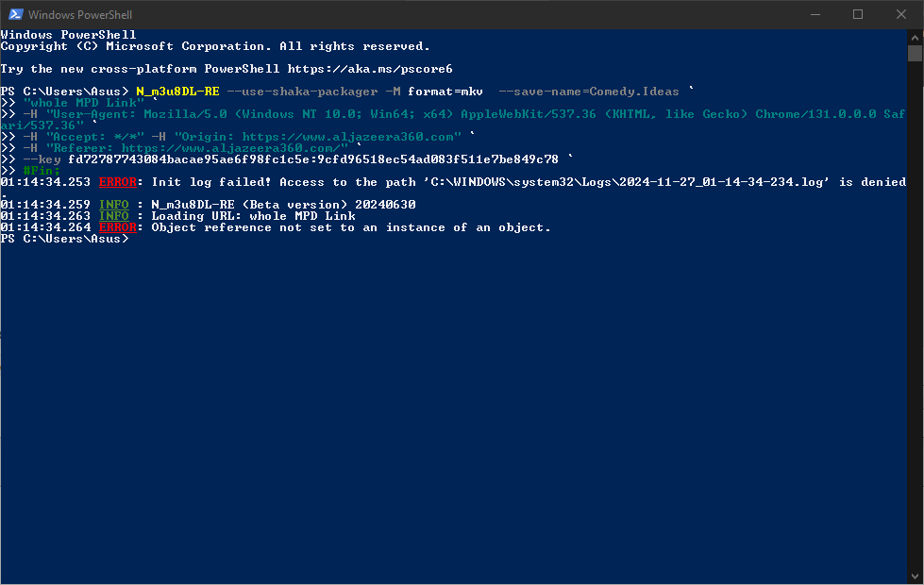
Task: Click the final PS C:\Users\Asus prompt
Action: (x=64, y=239)
